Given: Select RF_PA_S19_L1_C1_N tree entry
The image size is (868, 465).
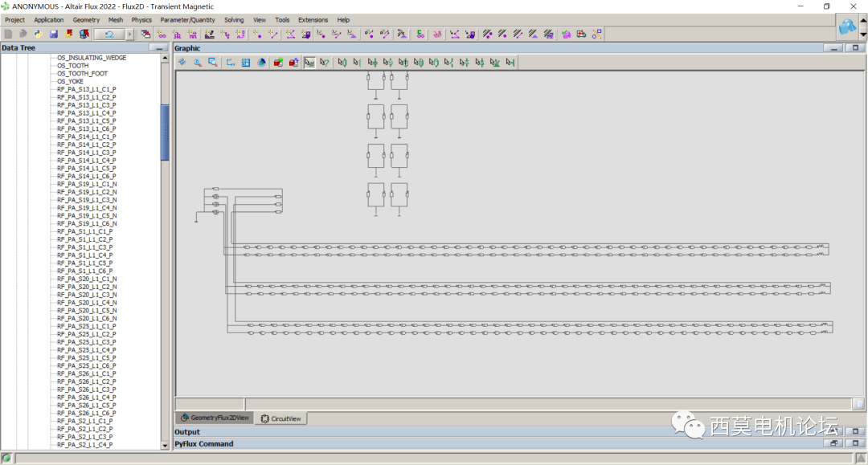Looking at the screenshot, I should (x=86, y=184).
